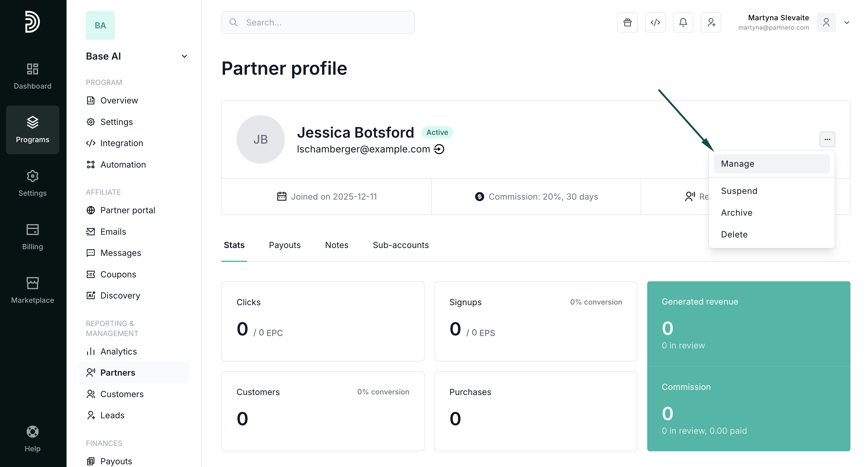The image size is (868, 467).
Task: Expand the Base AI program dropdown
Action: click(x=184, y=56)
